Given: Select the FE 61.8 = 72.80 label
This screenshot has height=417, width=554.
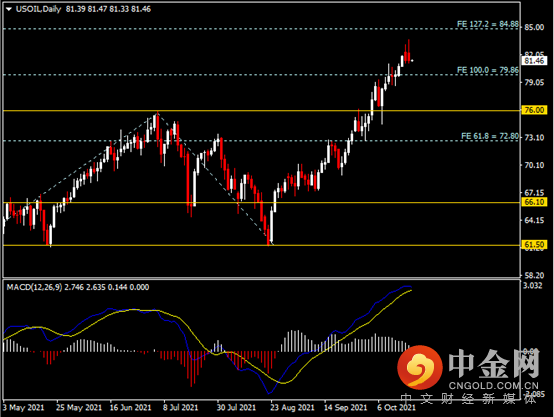Looking at the screenshot, I should click(x=490, y=136).
